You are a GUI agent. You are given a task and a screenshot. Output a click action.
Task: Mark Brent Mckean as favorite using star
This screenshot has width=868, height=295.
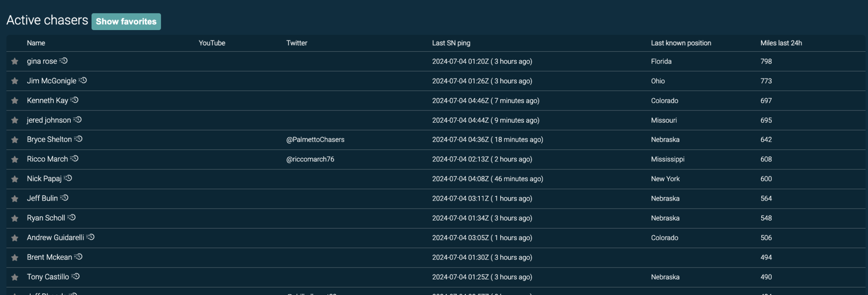[x=15, y=257]
